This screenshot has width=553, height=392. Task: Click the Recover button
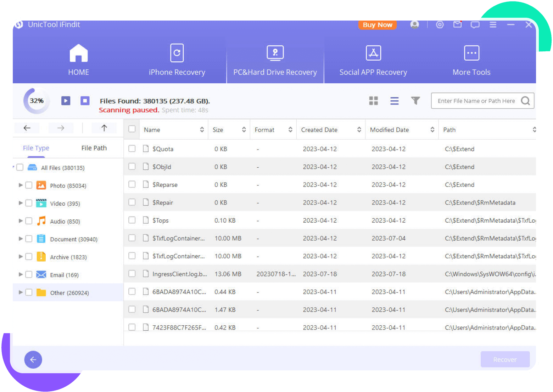[x=505, y=359]
